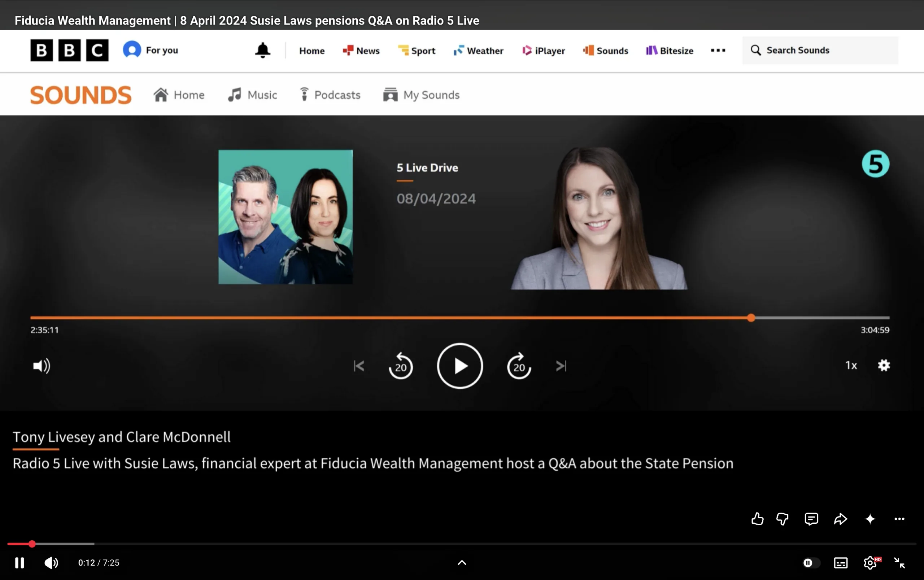Open My Sounds section
Screen dimensions: 924x580
[x=421, y=95]
